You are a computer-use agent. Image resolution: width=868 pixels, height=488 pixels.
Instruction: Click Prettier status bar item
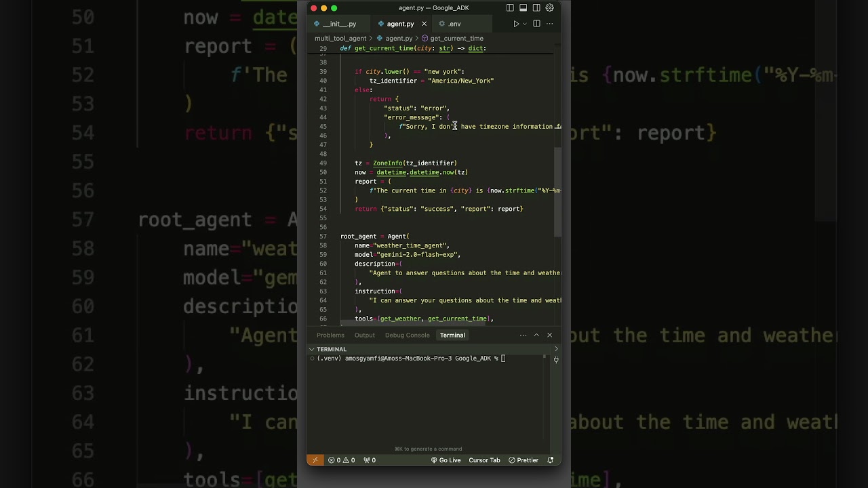[523, 460]
